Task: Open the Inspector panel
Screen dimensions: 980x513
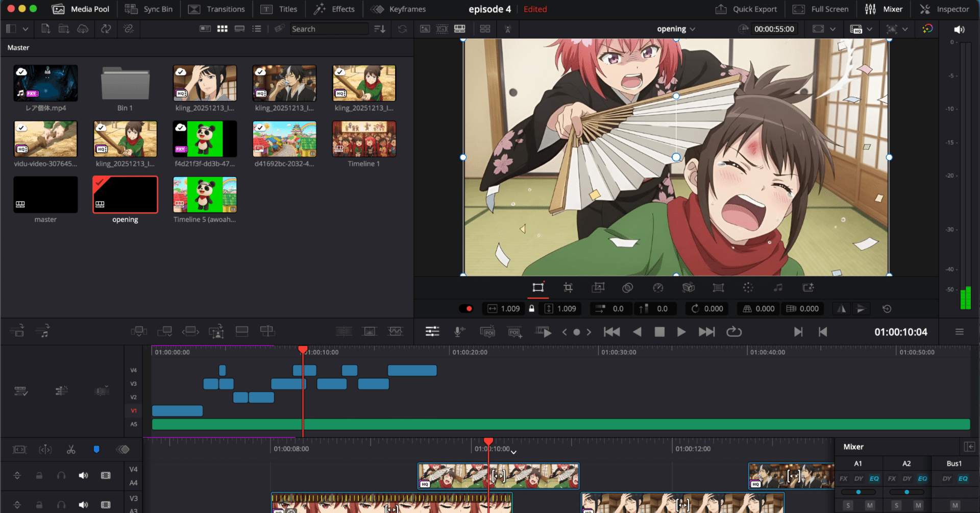Action: point(944,9)
